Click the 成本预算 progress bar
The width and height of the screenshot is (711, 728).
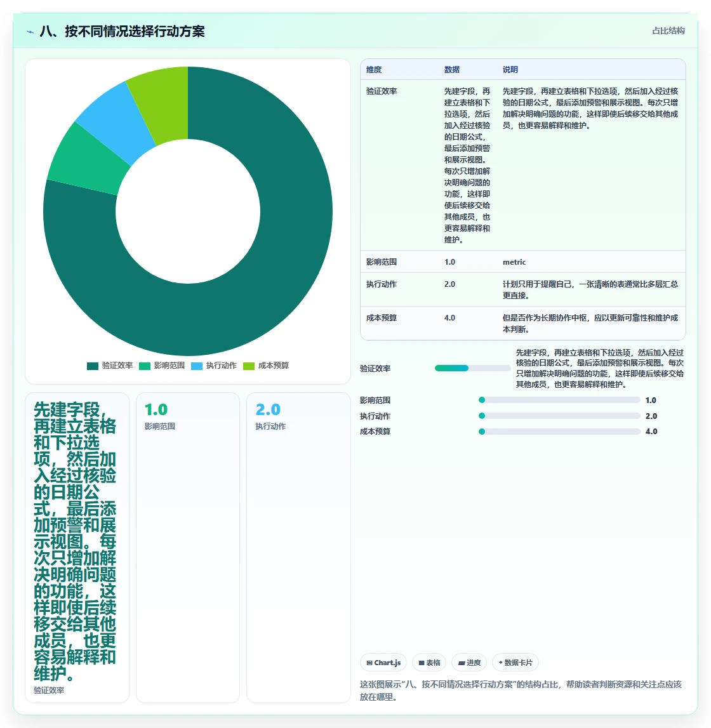point(559,432)
